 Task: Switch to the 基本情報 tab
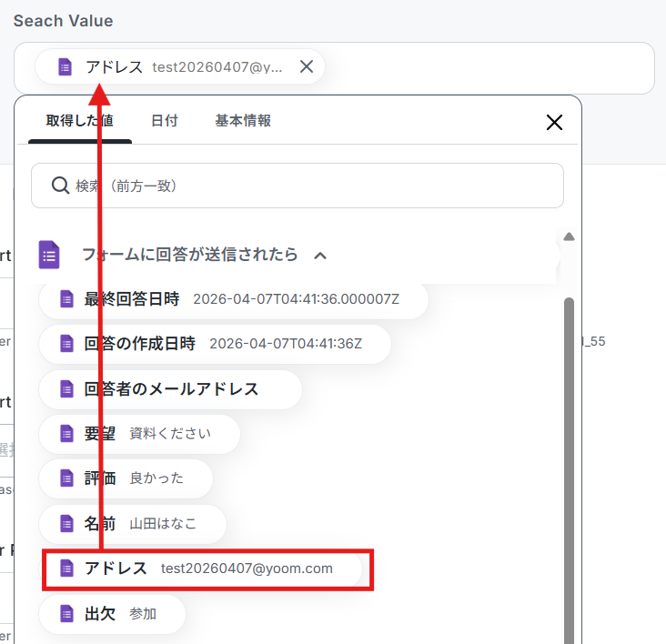[x=243, y=121]
